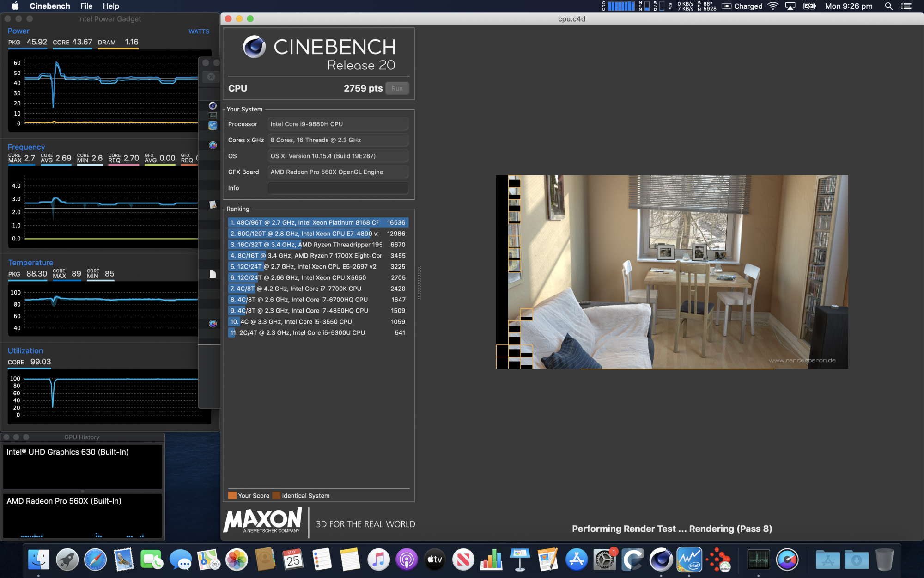Open Calendar showing May 25 in the Dock
Viewport: 924px width, 578px height.
[293, 560]
